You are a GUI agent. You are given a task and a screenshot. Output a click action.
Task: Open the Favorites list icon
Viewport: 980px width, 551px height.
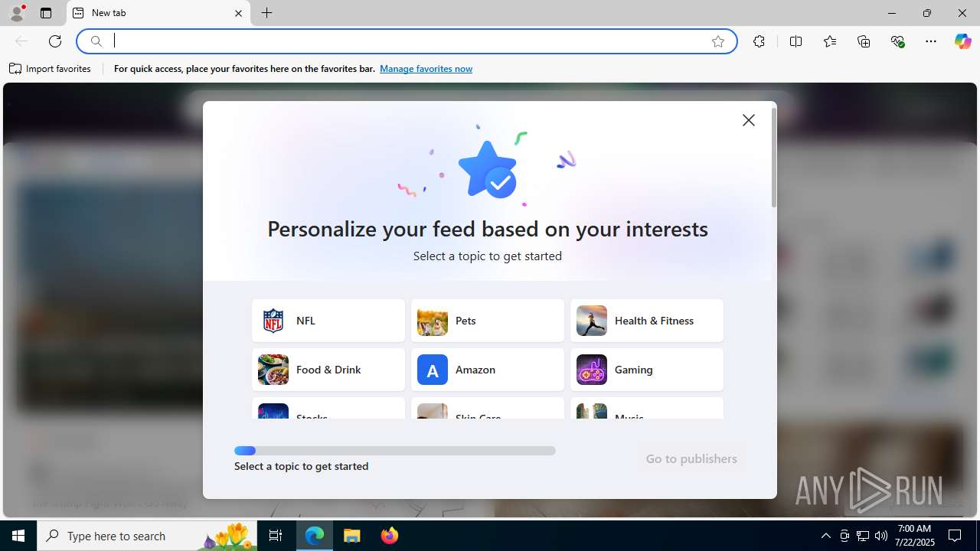[x=830, y=41]
